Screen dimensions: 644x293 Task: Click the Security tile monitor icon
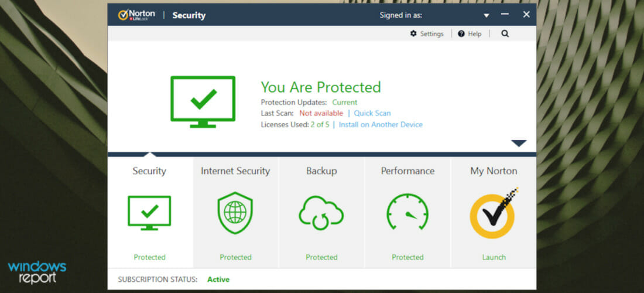click(149, 213)
